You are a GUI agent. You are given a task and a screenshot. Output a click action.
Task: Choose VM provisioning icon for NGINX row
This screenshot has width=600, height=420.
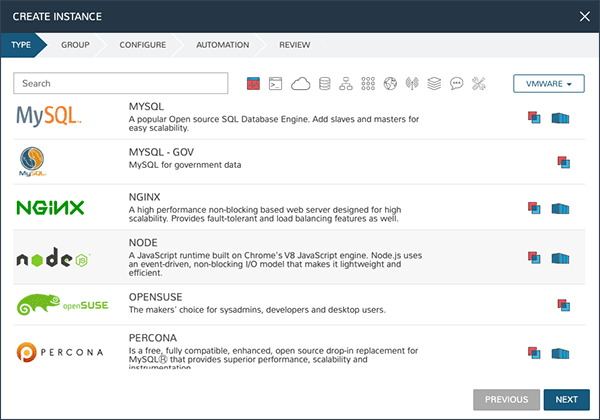[534, 208]
